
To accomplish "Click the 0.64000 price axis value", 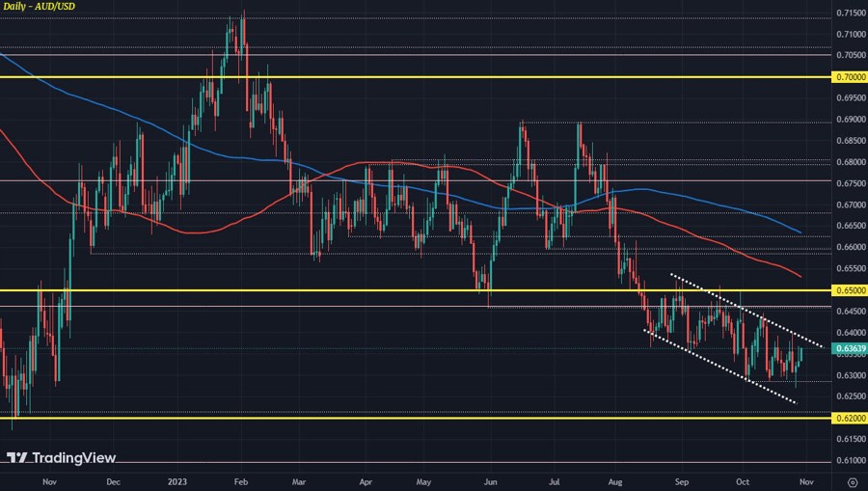I will coord(852,333).
